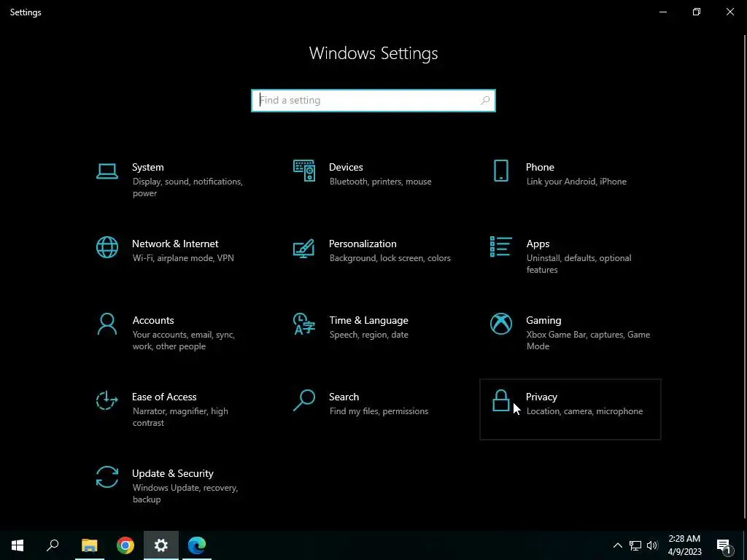Screen dimensions: 747x560
Task: Open the Phone settings icon
Action: point(500,171)
